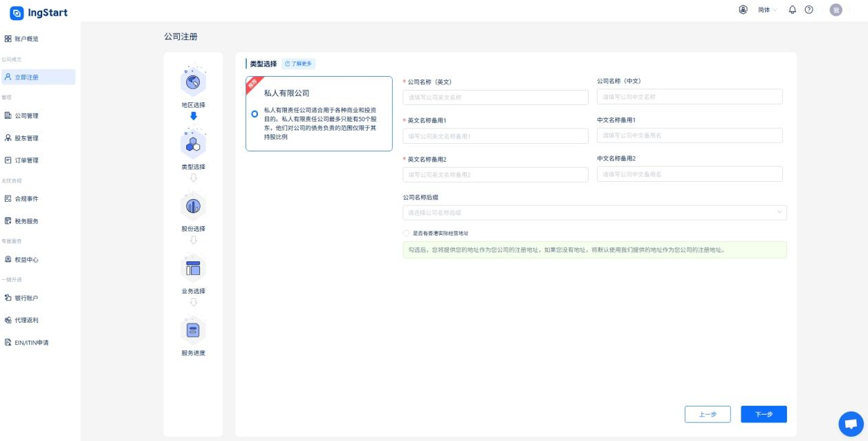Focus the 公司名称（英文） input
868x441 pixels.
click(495, 97)
